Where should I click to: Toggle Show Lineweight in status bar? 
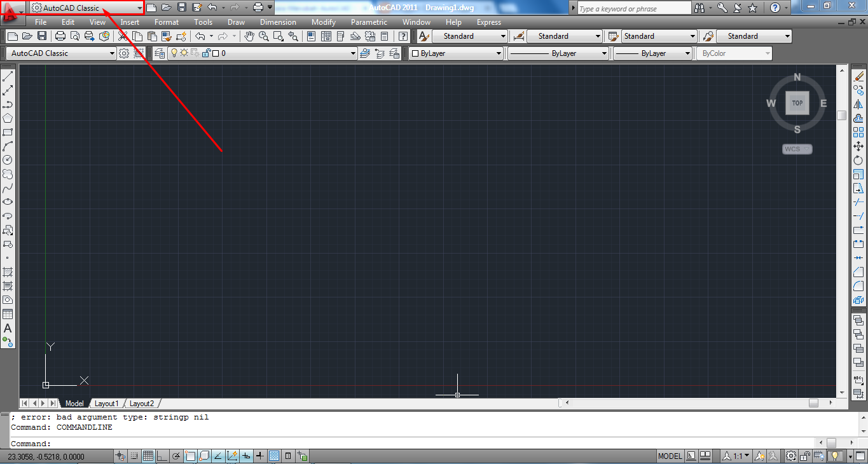(x=260, y=456)
